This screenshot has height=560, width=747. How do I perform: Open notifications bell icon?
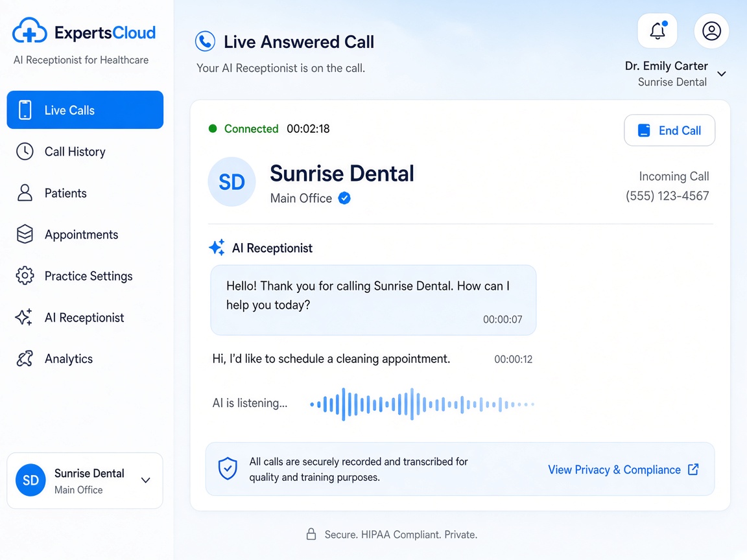[x=658, y=31]
